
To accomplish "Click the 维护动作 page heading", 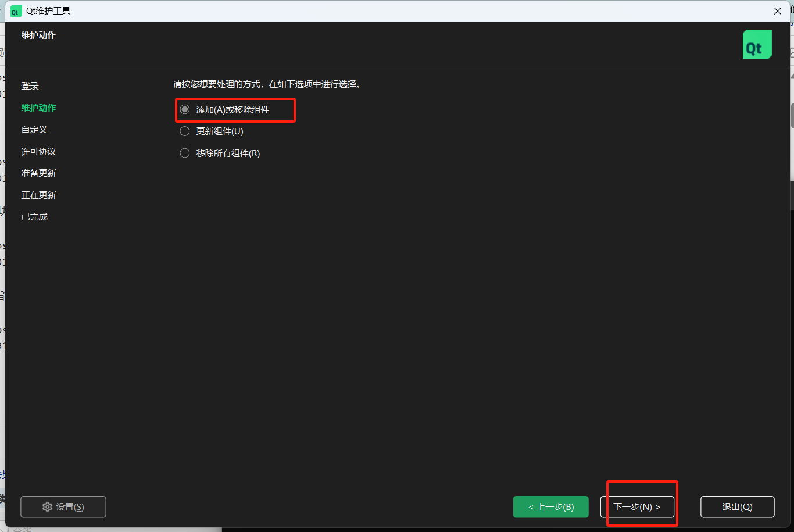I will [39, 35].
